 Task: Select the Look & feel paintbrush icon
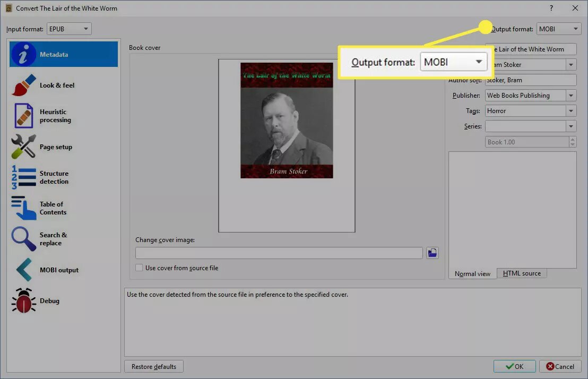[23, 85]
